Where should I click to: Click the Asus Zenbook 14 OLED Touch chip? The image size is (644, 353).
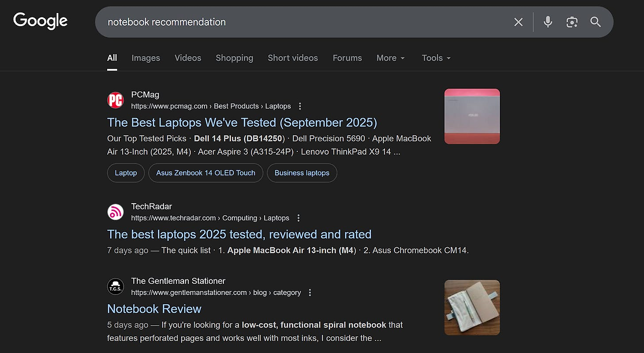tap(206, 173)
